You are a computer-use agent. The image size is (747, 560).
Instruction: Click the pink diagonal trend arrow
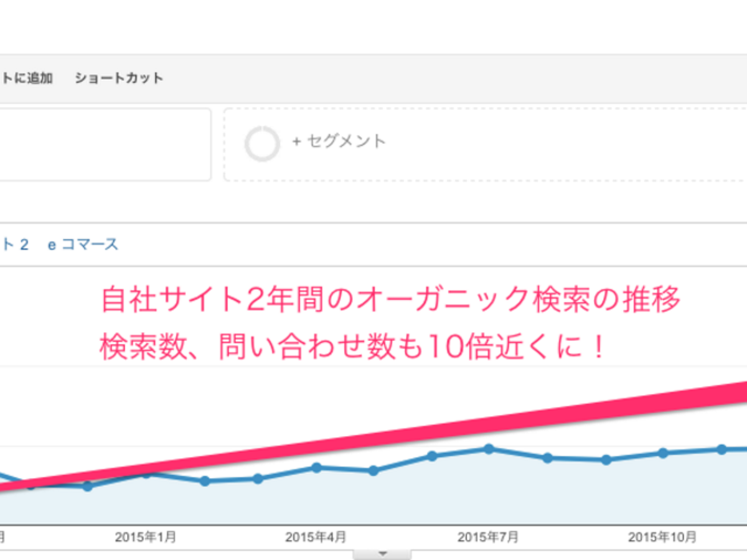click(436, 436)
